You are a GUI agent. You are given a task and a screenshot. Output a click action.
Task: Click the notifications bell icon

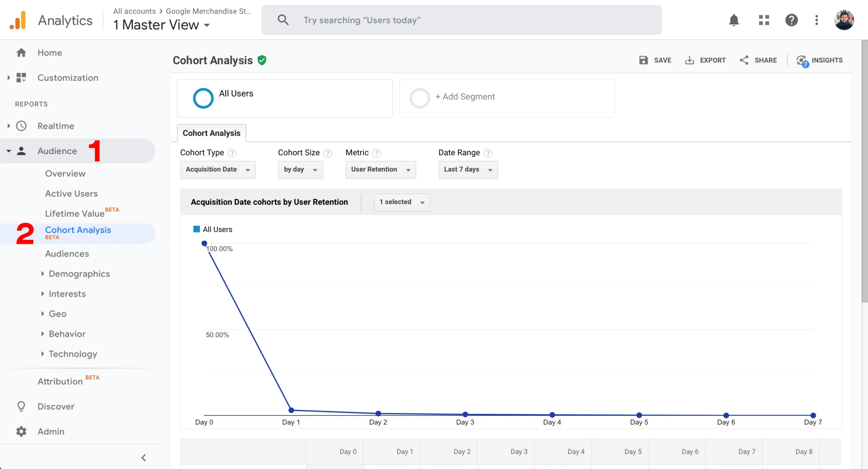pyautogui.click(x=734, y=20)
